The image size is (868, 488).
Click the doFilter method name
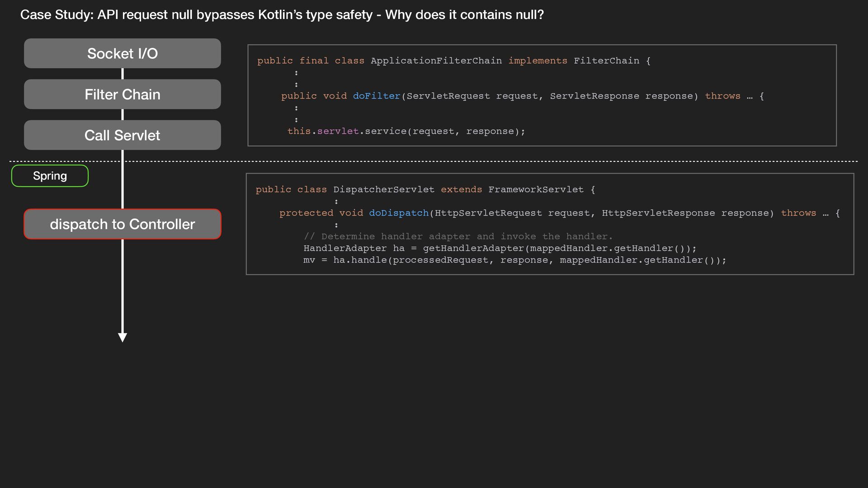(x=376, y=96)
